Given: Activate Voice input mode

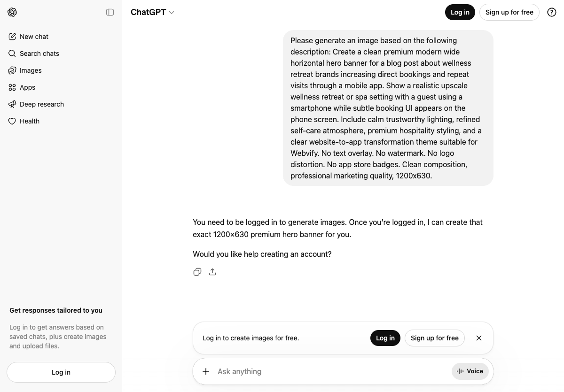Looking at the screenshot, I should click(470, 371).
